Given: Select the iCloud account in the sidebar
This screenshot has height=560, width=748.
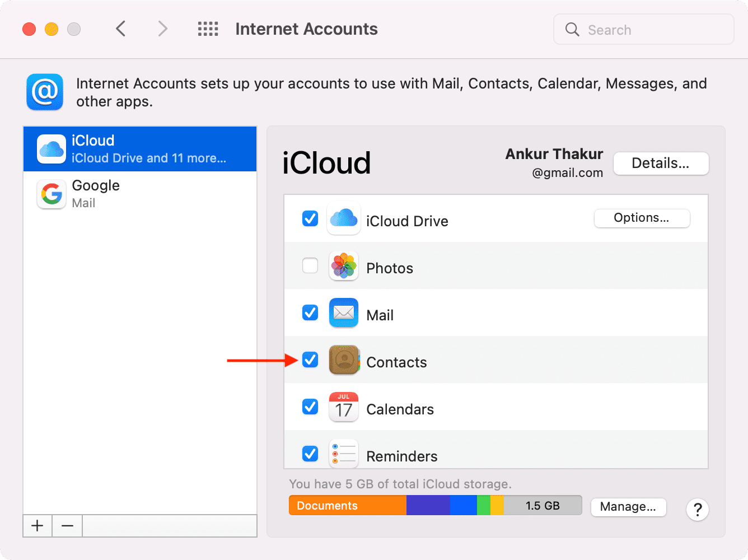Looking at the screenshot, I should (112, 148).
